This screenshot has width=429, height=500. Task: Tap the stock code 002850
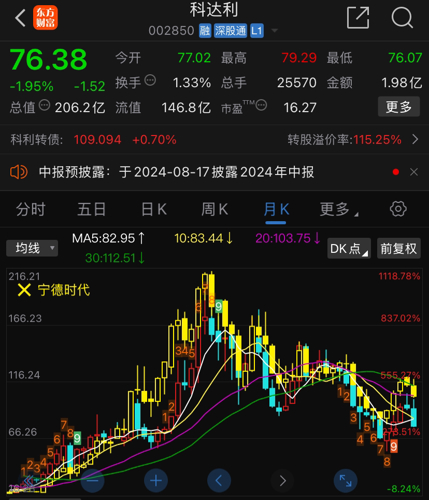tap(171, 31)
